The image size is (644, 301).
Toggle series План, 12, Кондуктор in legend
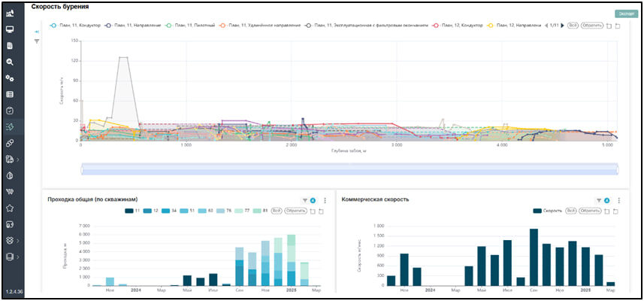point(458,26)
